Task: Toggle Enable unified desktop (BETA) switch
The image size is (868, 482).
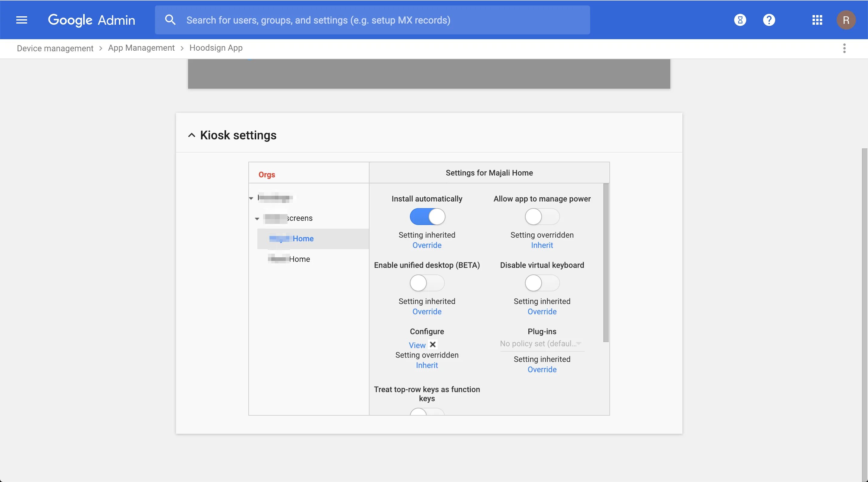Action: click(427, 283)
